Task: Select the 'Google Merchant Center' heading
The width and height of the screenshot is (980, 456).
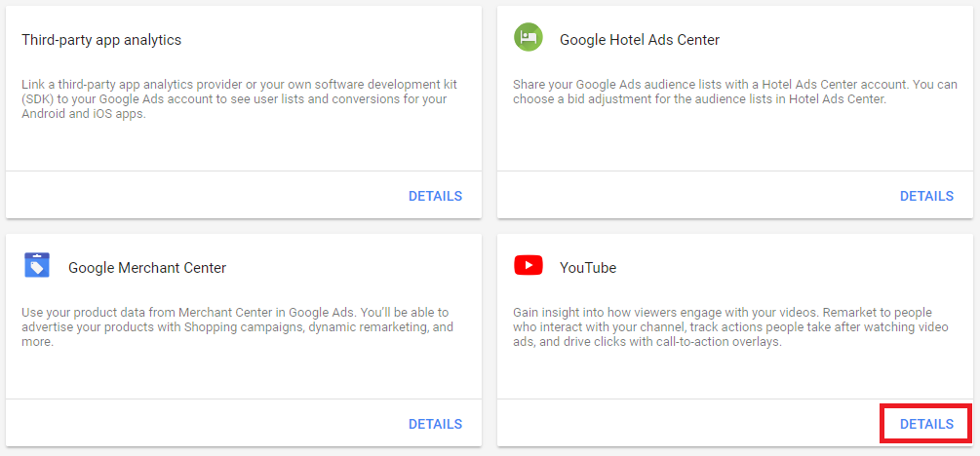Action: [147, 268]
